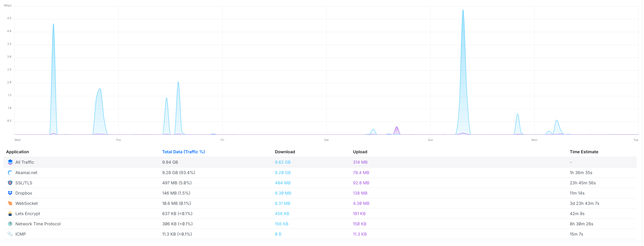Click the Network Time Protocol icon
This screenshot has width=644, height=246.
10,224
